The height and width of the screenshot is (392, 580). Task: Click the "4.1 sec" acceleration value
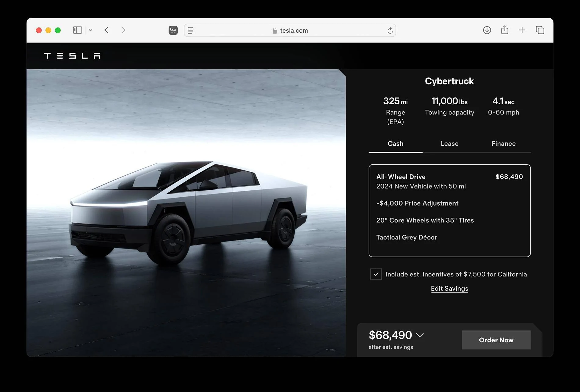(x=503, y=101)
